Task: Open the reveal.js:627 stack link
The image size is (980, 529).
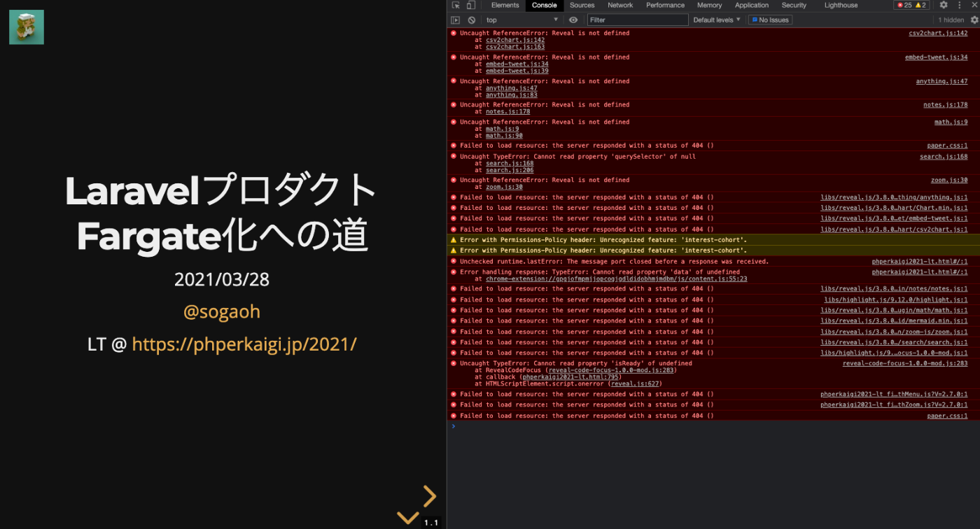Action: tap(634, 384)
